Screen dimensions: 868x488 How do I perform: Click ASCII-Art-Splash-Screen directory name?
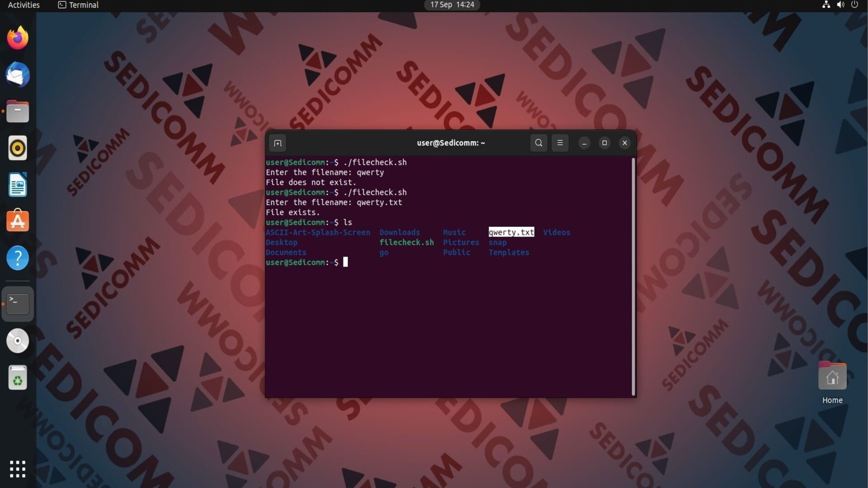click(x=318, y=232)
